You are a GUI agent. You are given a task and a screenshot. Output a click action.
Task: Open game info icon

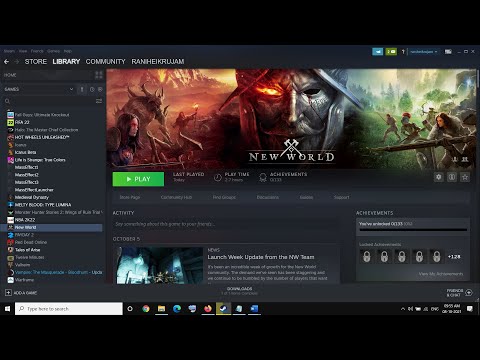tap(452, 177)
